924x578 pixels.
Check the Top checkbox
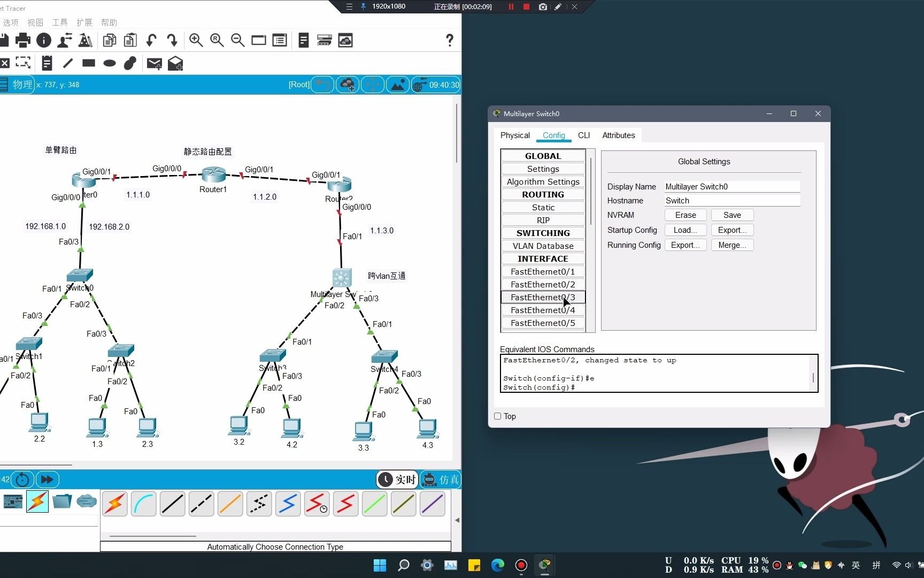pyautogui.click(x=497, y=416)
